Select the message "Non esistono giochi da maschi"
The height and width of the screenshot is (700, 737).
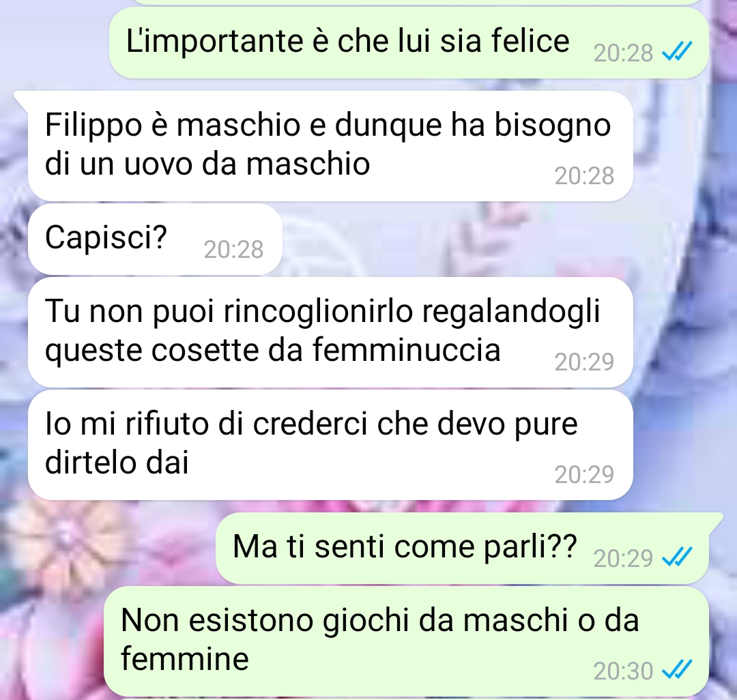pyautogui.click(x=406, y=641)
